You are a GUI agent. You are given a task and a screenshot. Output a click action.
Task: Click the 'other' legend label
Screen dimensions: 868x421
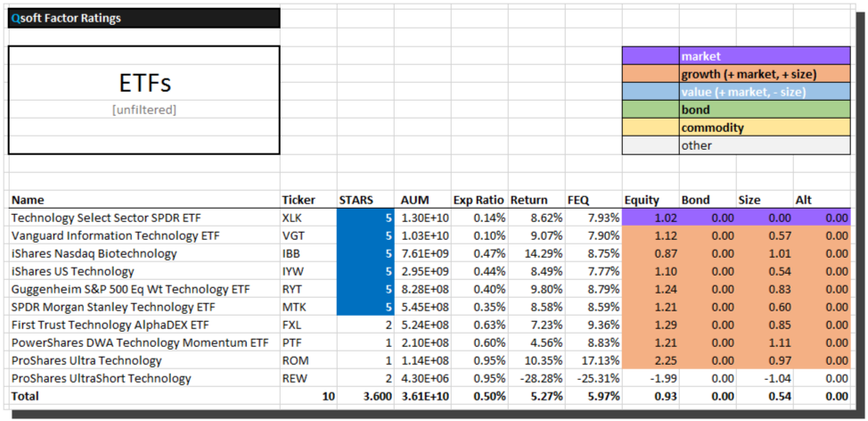tap(765, 145)
